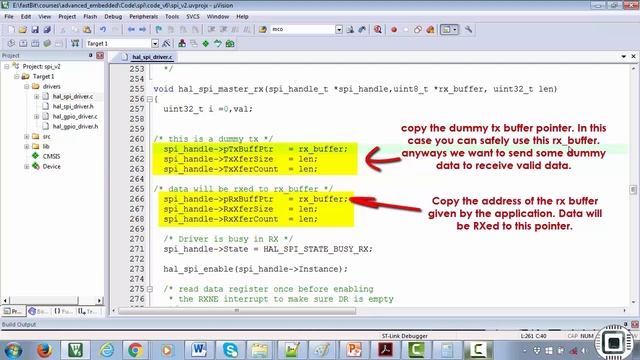The width and height of the screenshot is (640, 360).
Task: Navigate backwards with the left arrow
Action: 131,29
